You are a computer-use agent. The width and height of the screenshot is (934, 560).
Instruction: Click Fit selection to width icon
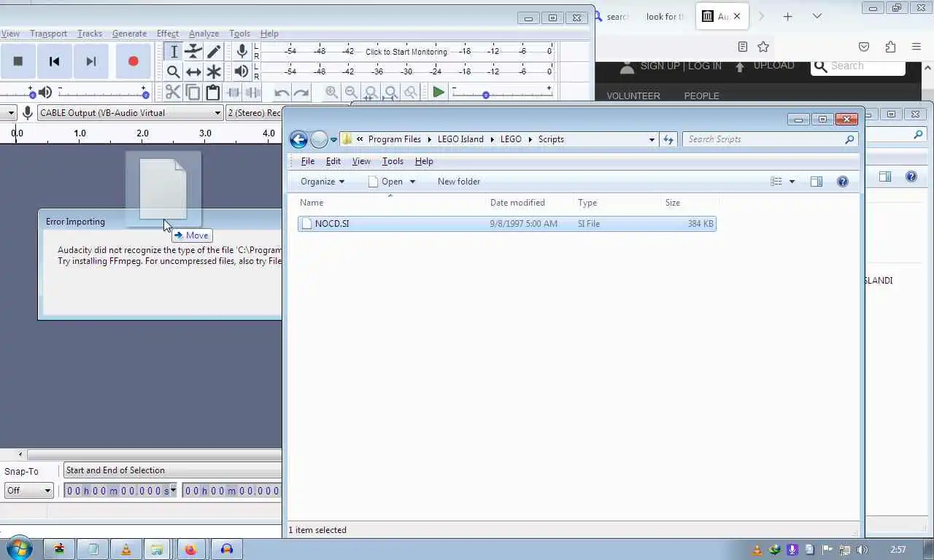pyautogui.click(x=371, y=92)
